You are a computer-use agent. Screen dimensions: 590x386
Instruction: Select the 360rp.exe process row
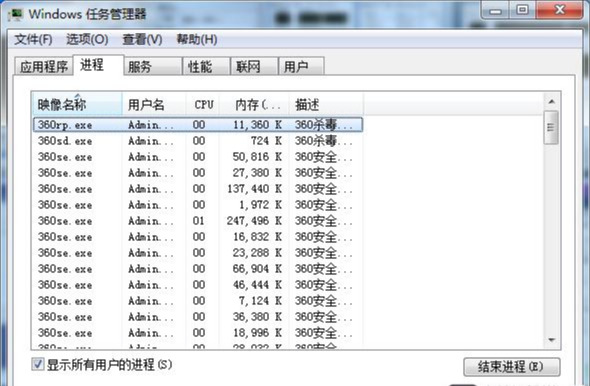coord(198,125)
